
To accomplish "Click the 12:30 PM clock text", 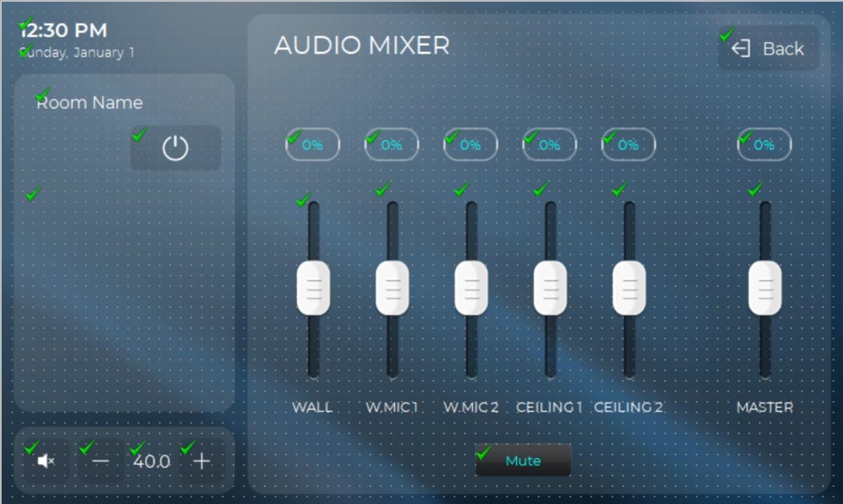I will 63,30.
